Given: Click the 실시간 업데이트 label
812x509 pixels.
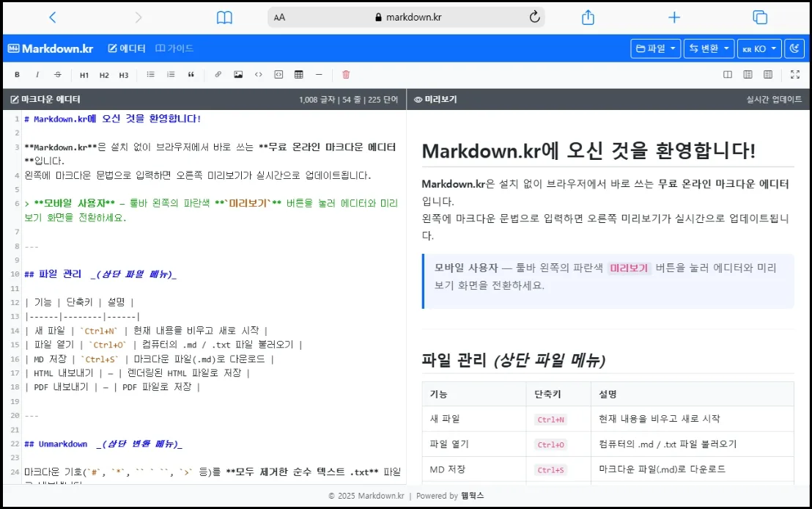Looking at the screenshot, I should point(774,99).
